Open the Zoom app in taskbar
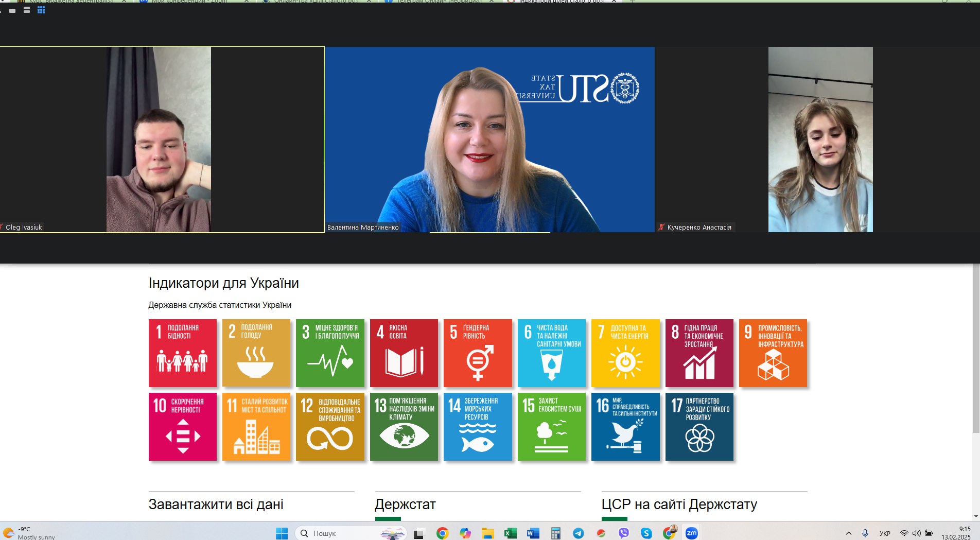The width and height of the screenshot is (980, 540). pos(692,533)
